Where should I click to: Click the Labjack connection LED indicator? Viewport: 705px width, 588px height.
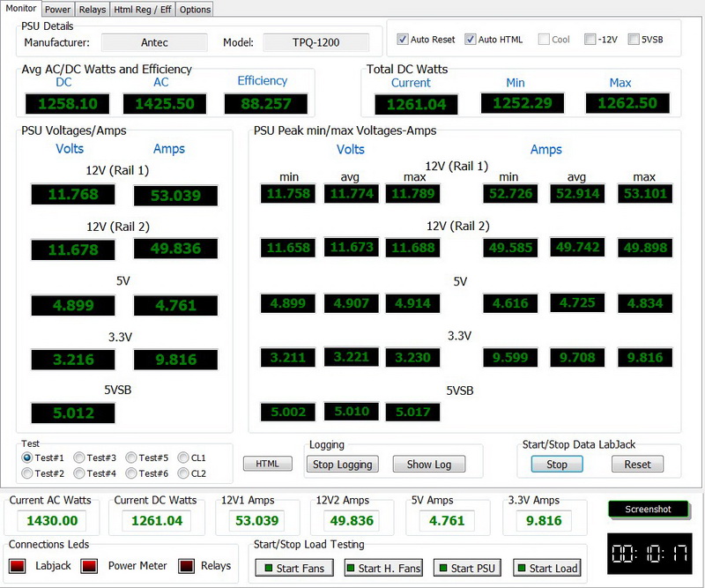(18, 566)
